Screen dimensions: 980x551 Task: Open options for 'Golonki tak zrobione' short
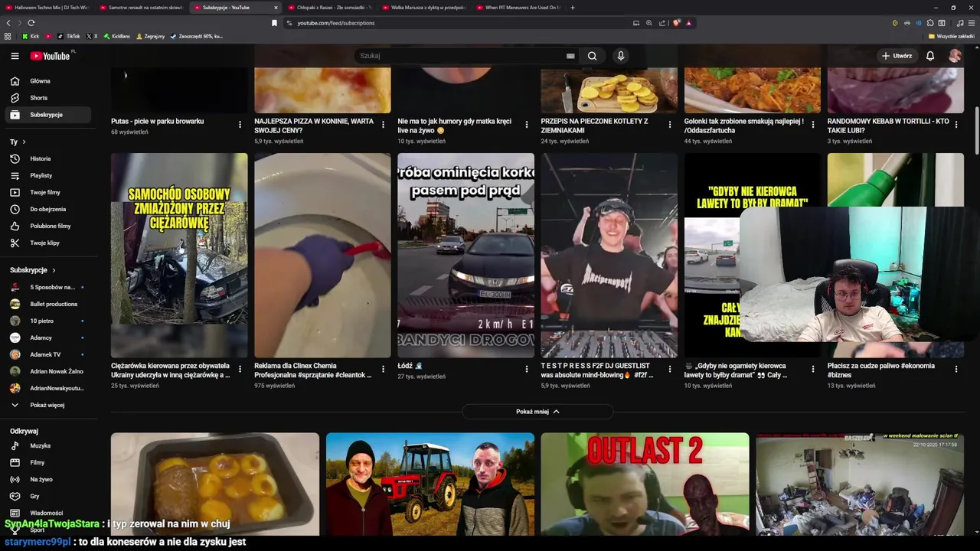[813, 125]
